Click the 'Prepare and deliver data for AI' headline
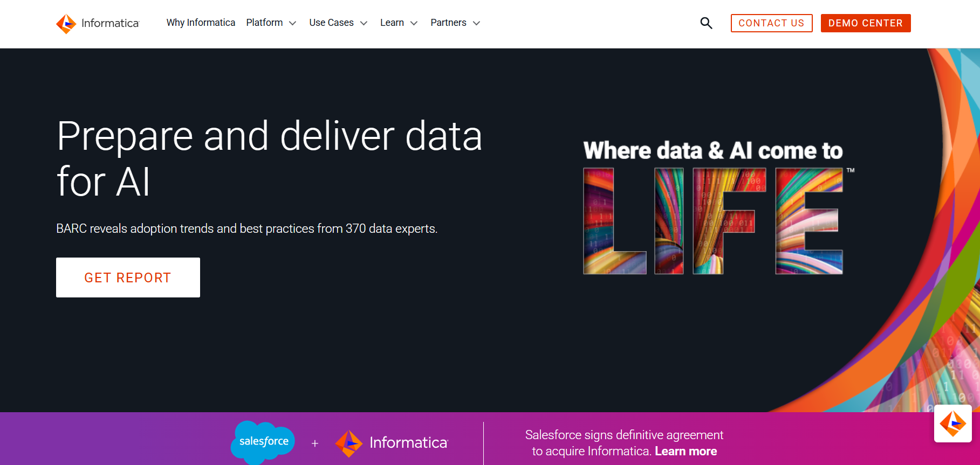980x465 pixels. click(x=269, y=158)
